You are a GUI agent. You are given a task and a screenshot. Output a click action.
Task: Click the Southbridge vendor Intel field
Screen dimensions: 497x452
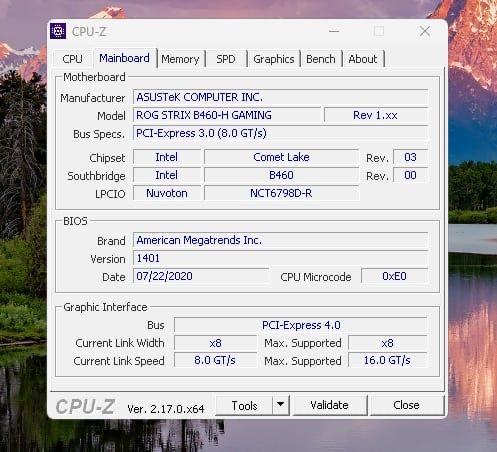167,175
